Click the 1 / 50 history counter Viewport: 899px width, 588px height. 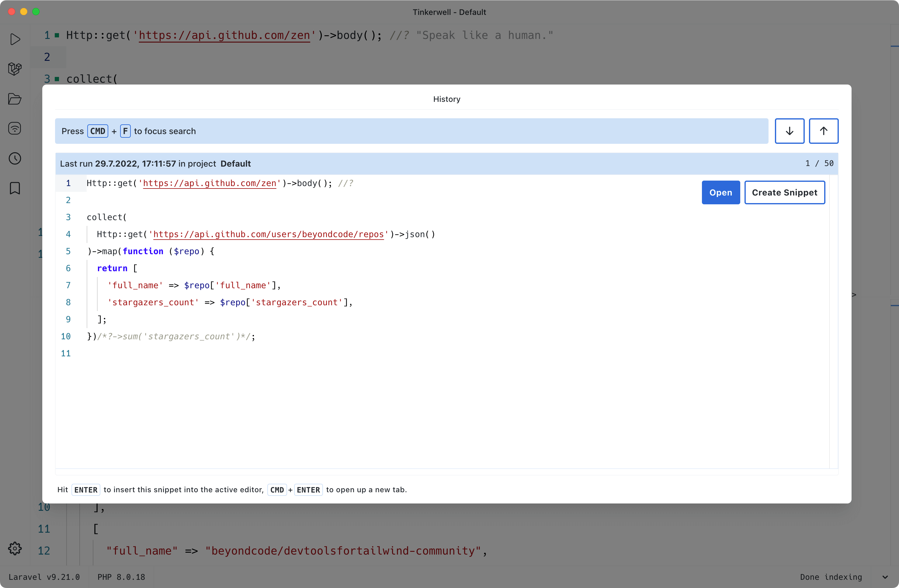[819, 164]
